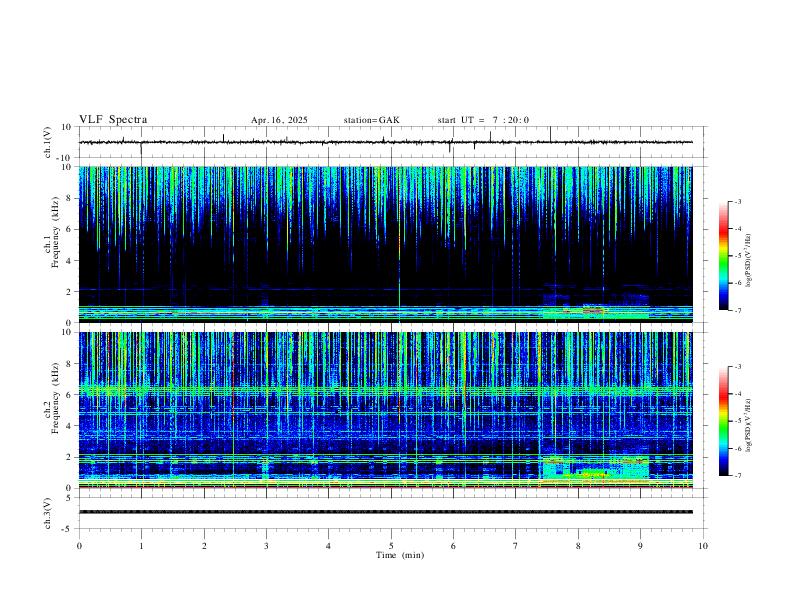Click the upper colorbar's log(PSD) label
Image resolution: width=792 pixels, height=612 pixels.
[x=750, y=261]
